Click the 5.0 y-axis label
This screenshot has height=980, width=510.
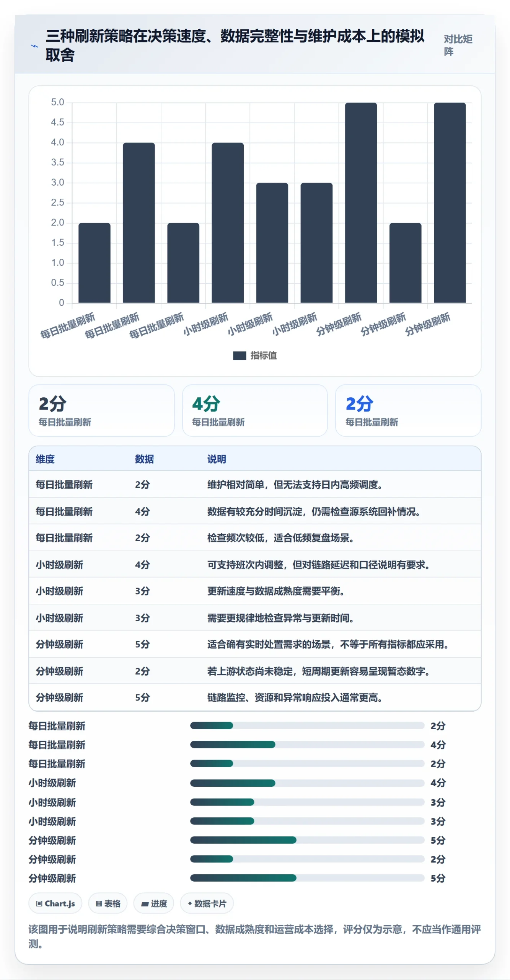pyautogui.click(x=57, y=102)
